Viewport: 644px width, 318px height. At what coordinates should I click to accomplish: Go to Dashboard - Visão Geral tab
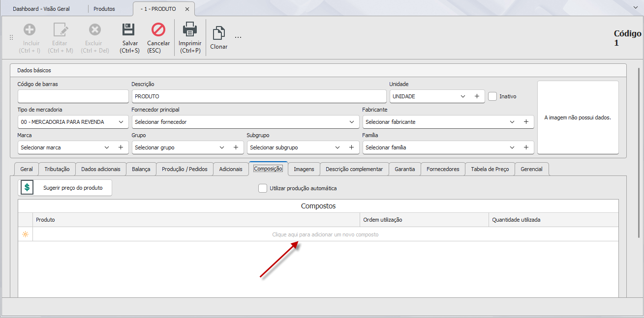pyautogui.click(x=41, y=9)
